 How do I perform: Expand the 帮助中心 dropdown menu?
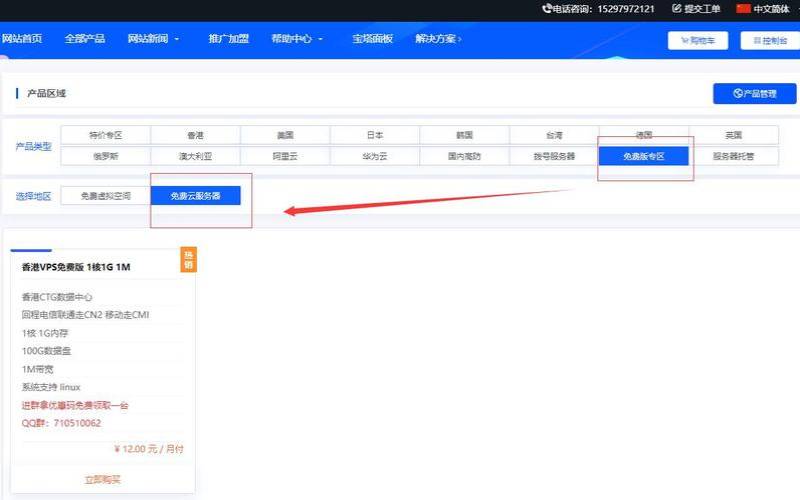pos(320,40)
